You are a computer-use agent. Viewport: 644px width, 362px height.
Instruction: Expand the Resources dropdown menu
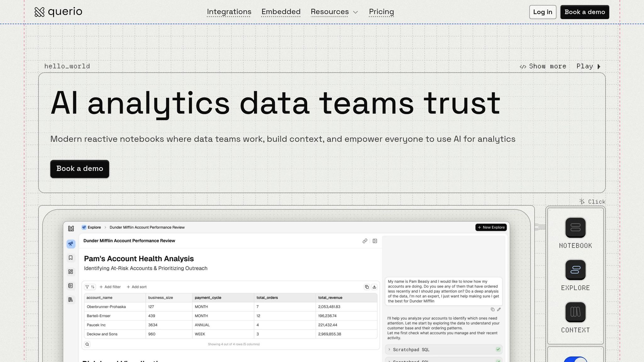click(x=334, y=12)
